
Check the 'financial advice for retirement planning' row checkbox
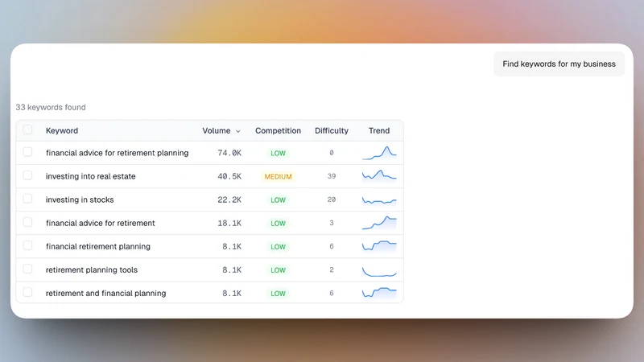click(27, 152)
